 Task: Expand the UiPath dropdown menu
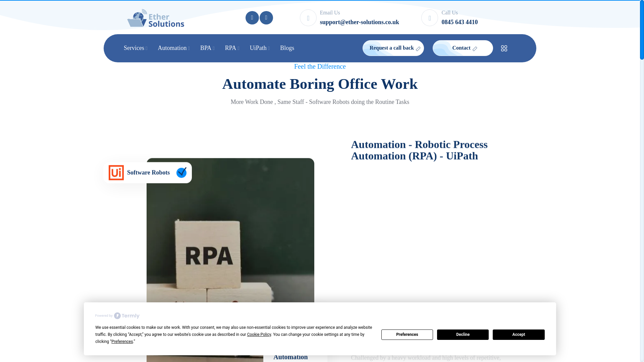point(260,48)
